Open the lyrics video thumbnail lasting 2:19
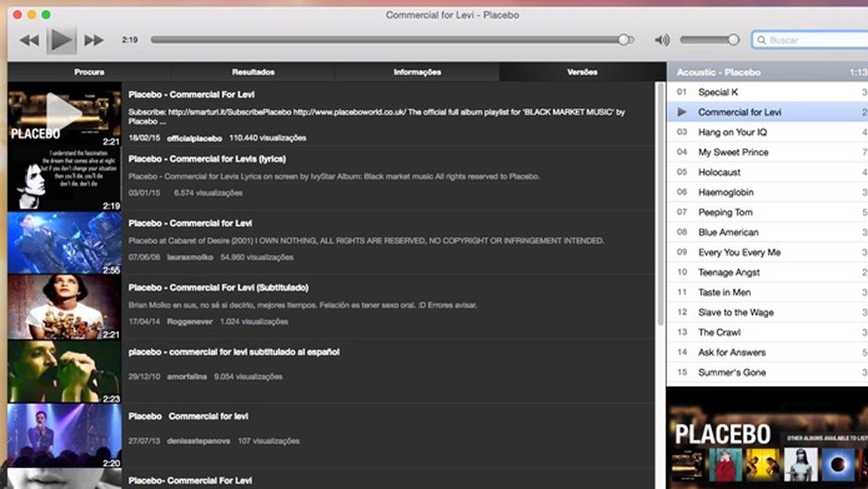This screenshot has width=868, height=489. click(64, 179)
